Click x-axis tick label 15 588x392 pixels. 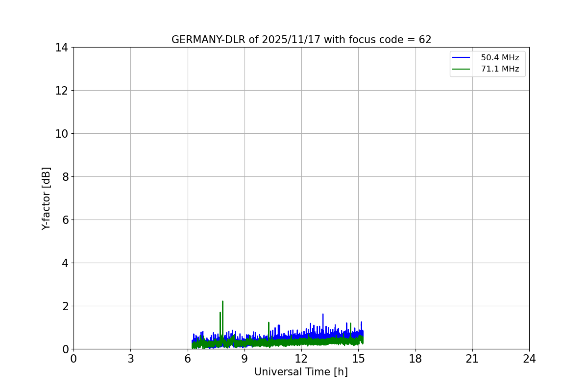click(358, 359)
